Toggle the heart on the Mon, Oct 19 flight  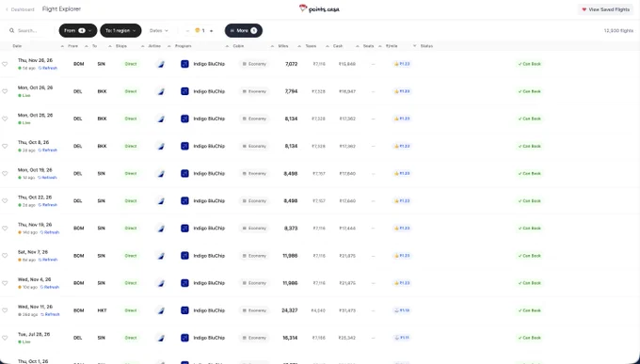tap(5, 173)
